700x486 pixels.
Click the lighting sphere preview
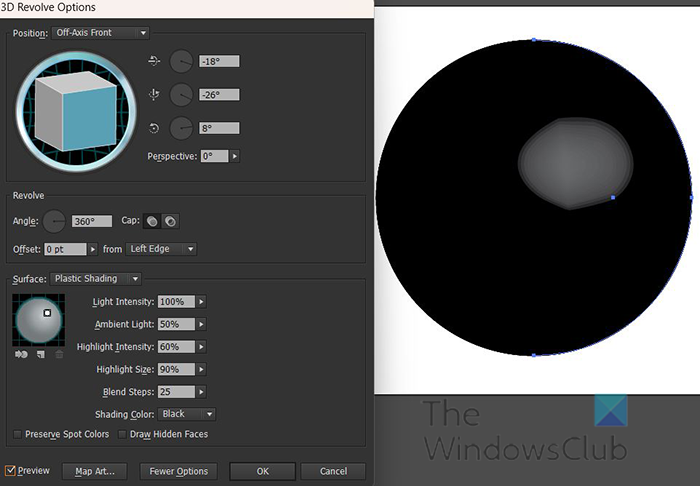(38, 320)
